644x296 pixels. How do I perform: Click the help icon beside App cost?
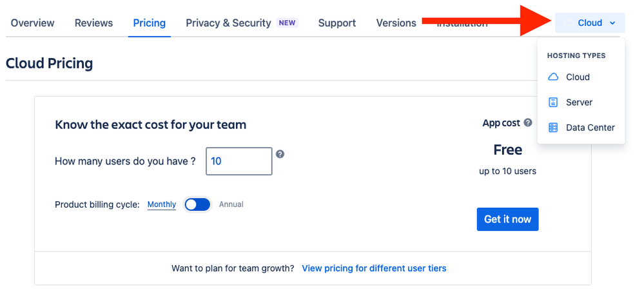(528, 123)
